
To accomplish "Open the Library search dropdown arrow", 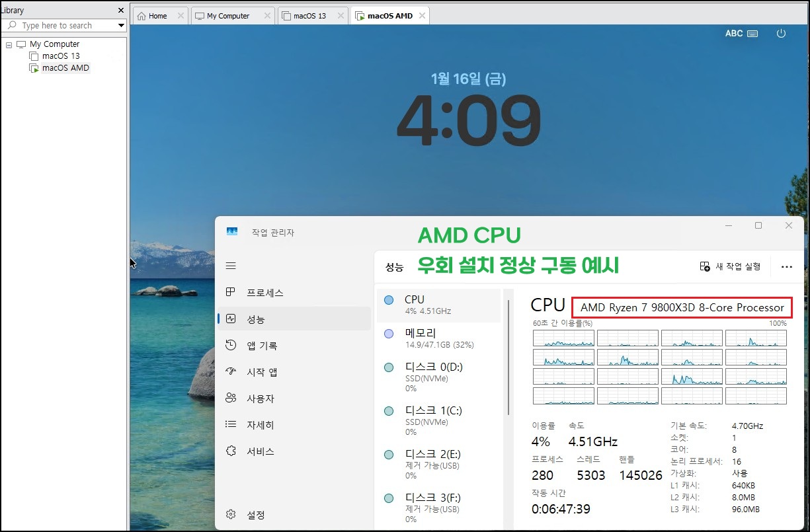I will (121, 26).
